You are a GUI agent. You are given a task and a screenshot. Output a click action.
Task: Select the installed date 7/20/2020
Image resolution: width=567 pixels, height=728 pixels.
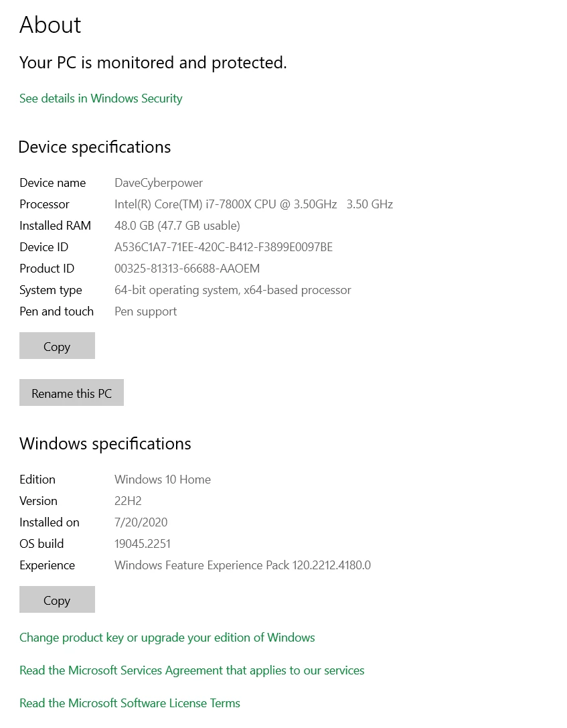[x=141, y=522]
